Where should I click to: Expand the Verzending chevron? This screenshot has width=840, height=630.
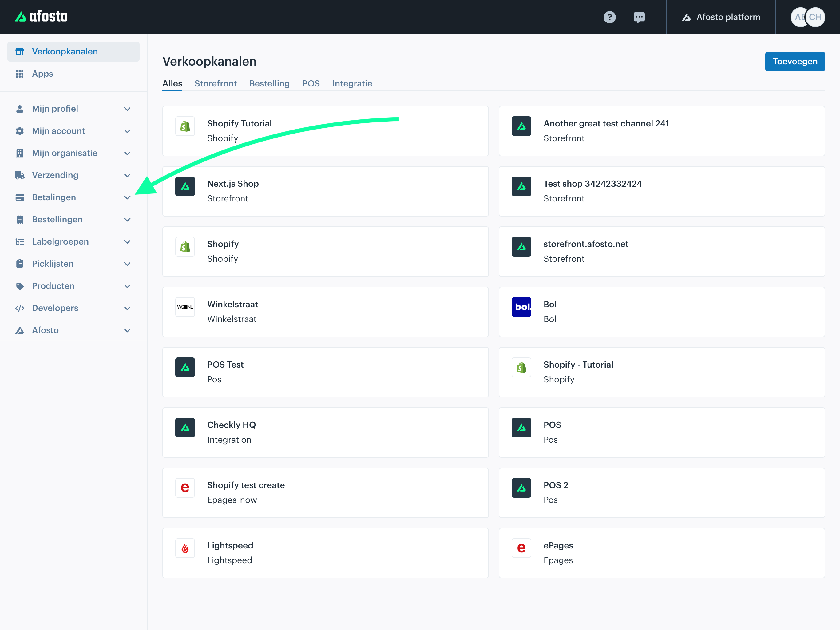[128, 176]
